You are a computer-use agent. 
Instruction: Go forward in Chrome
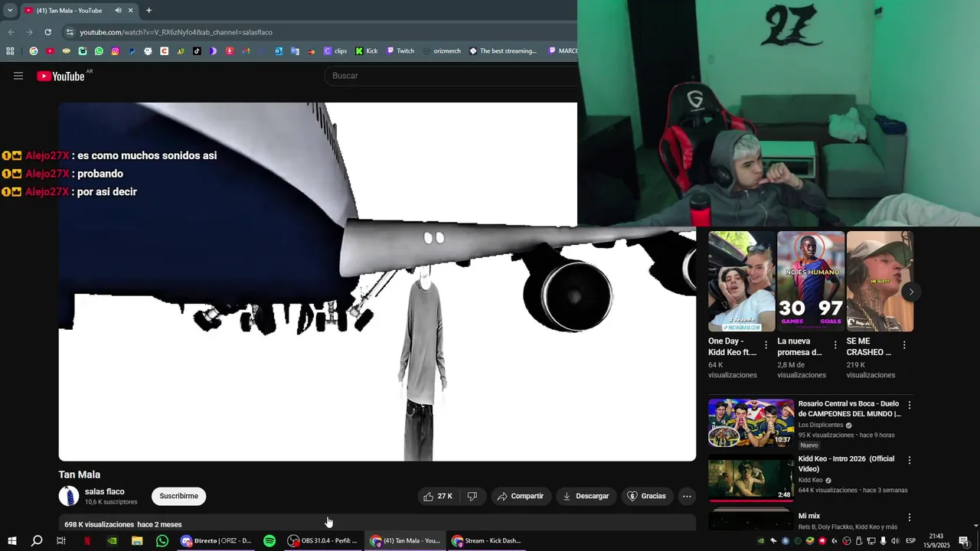[x=29, y=32]
